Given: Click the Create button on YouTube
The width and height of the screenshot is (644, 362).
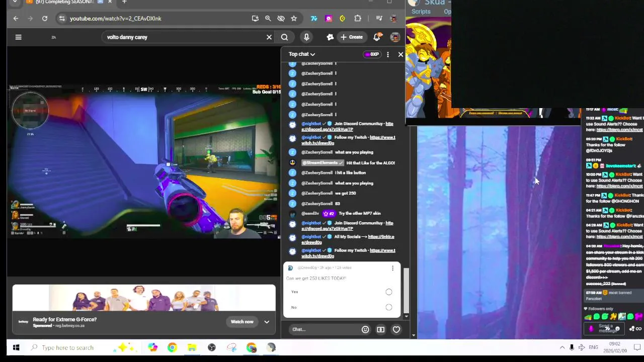Looking at the screenshot, I should pyautogui.click(x=351, y=37).
